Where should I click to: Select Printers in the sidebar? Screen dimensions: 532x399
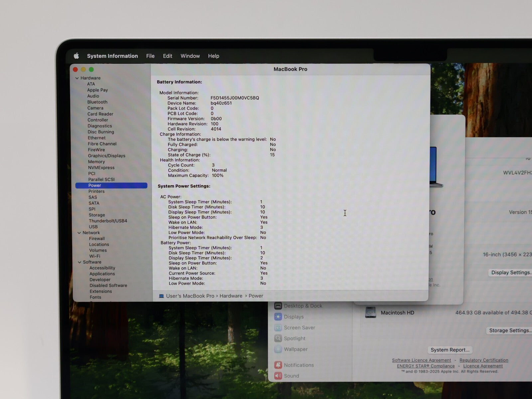96,191
